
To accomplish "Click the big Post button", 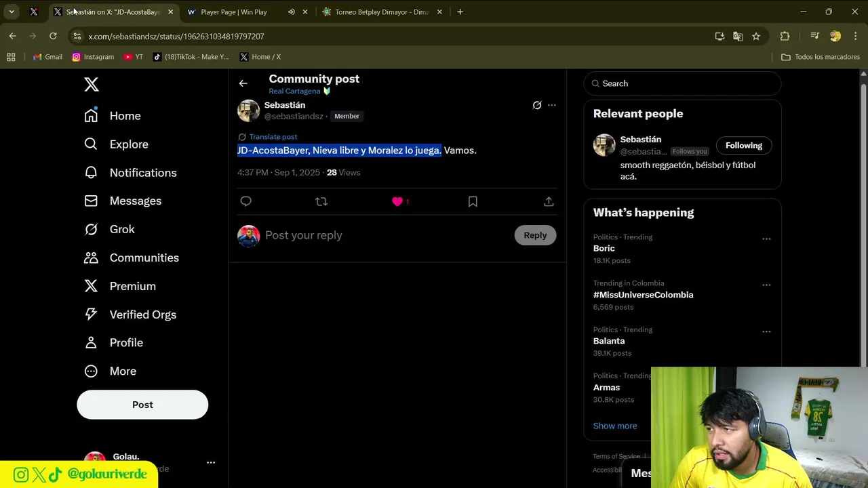I will [x=142, y=405].
